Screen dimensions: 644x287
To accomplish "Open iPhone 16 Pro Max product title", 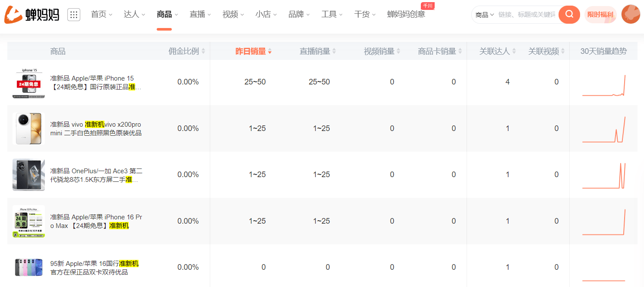I will tap(96, 221).
